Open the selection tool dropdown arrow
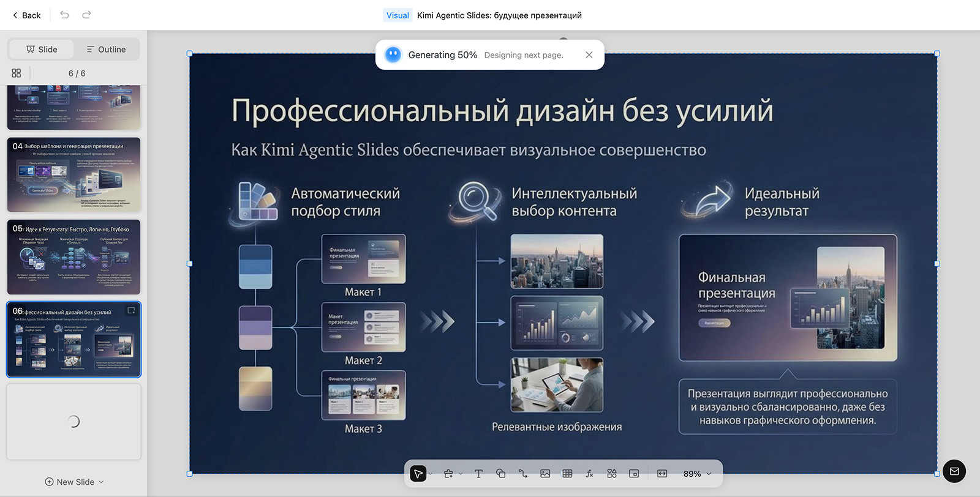This screenshot has height=497, width=980. (431, 474)
